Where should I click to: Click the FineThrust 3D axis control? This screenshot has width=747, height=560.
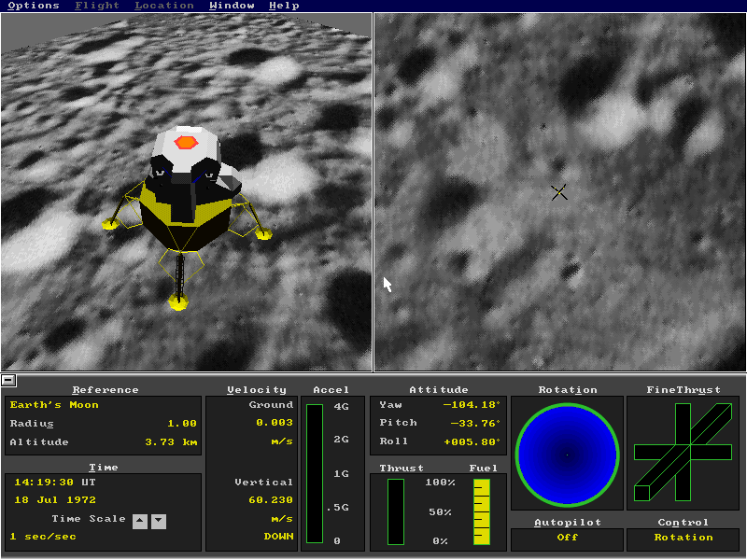click(x=683, y=452)
